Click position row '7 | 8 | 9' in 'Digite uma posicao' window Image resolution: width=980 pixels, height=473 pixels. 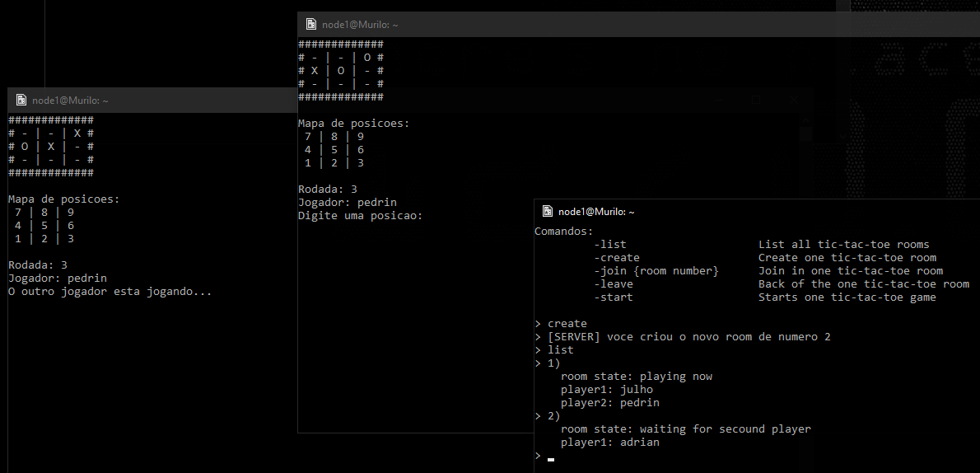click(x=334, y=137)
